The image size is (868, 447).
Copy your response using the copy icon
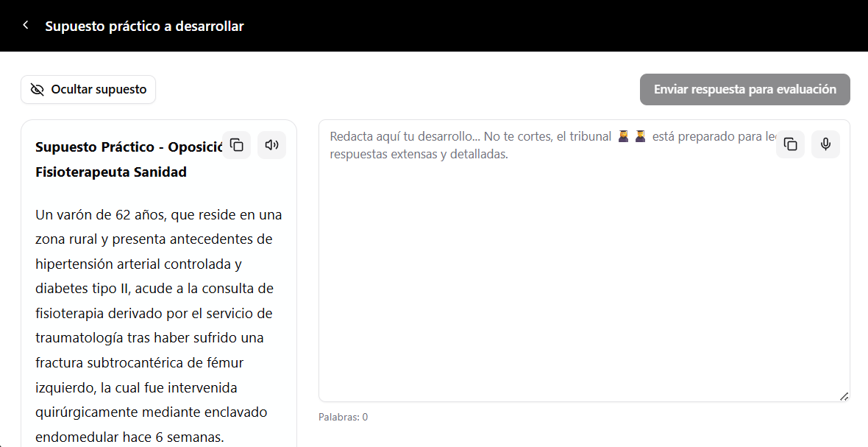click(790, 144)
